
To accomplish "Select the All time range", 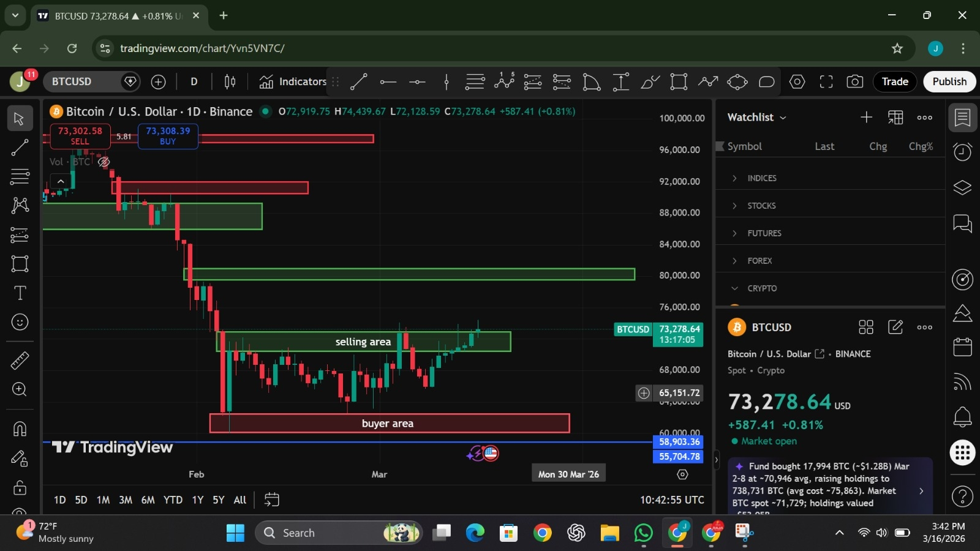I will point(240,500).
